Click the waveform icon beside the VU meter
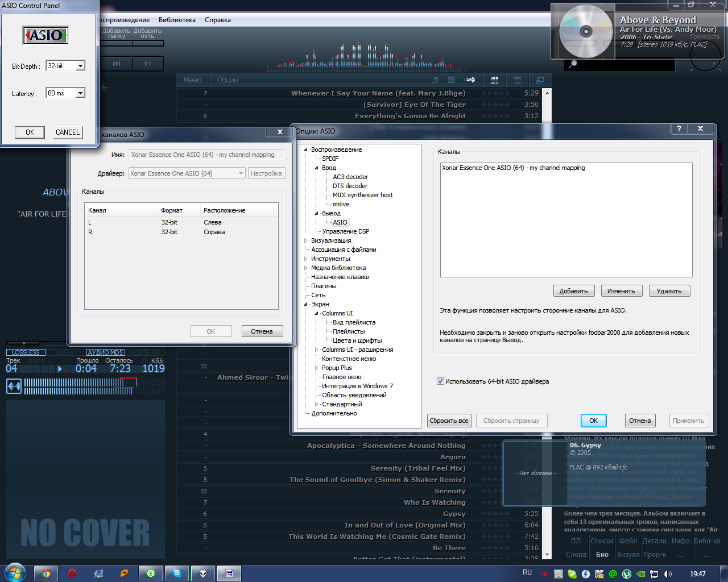Screen dimensions: 728x582 (x=14, y=386)
